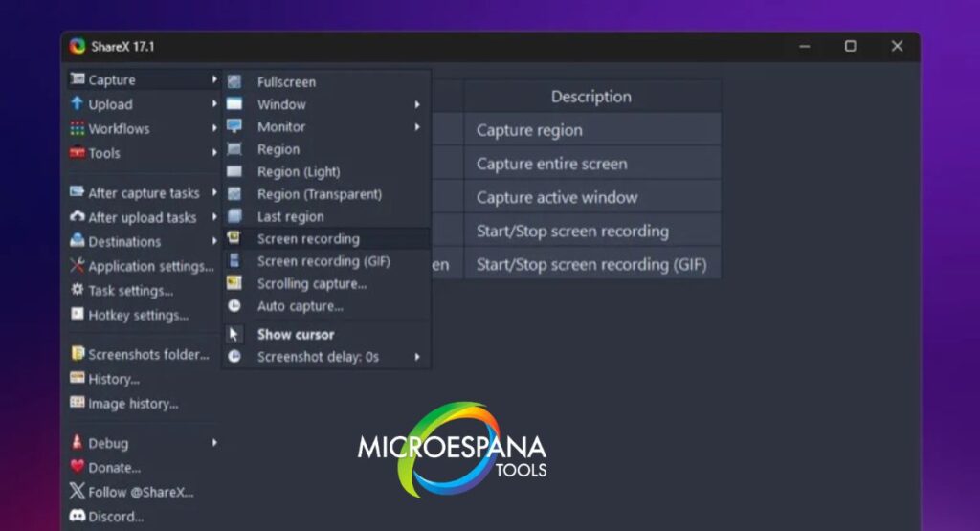Click the Description column header
The width and height of the screenshot is (980, 531).
pos(591,97)
